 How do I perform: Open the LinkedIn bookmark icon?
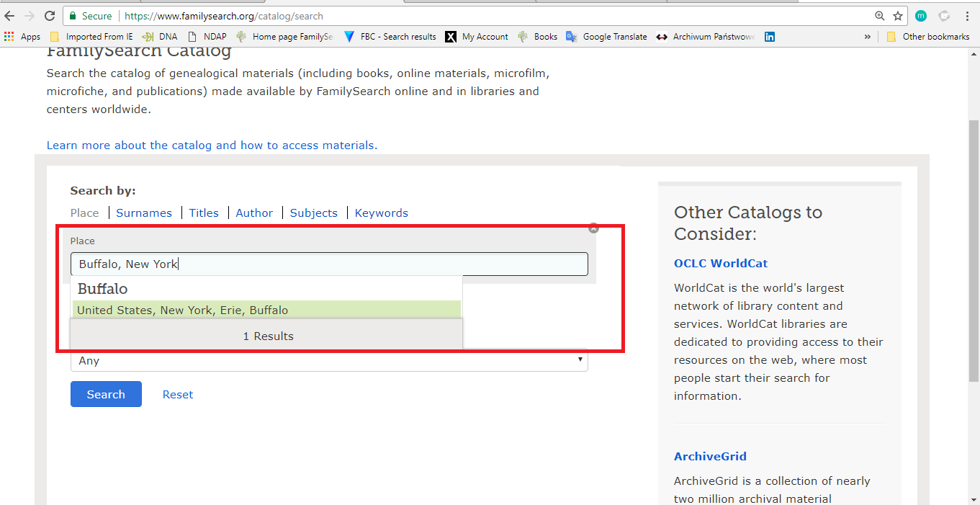[x=770, y=37]
